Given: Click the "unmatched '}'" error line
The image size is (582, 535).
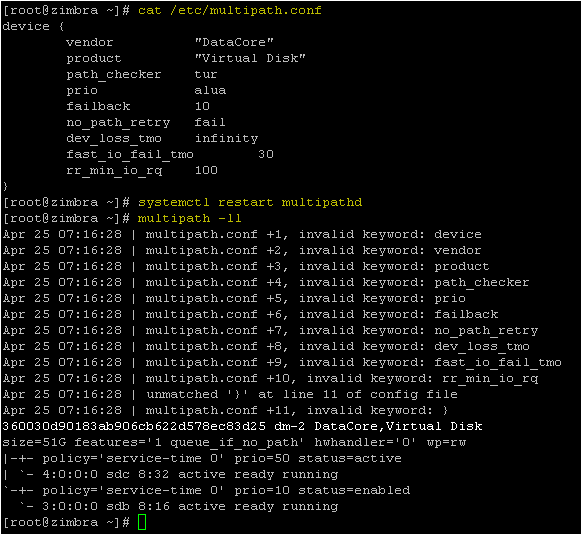Looking at the screenshot, I should click(230, 394).
